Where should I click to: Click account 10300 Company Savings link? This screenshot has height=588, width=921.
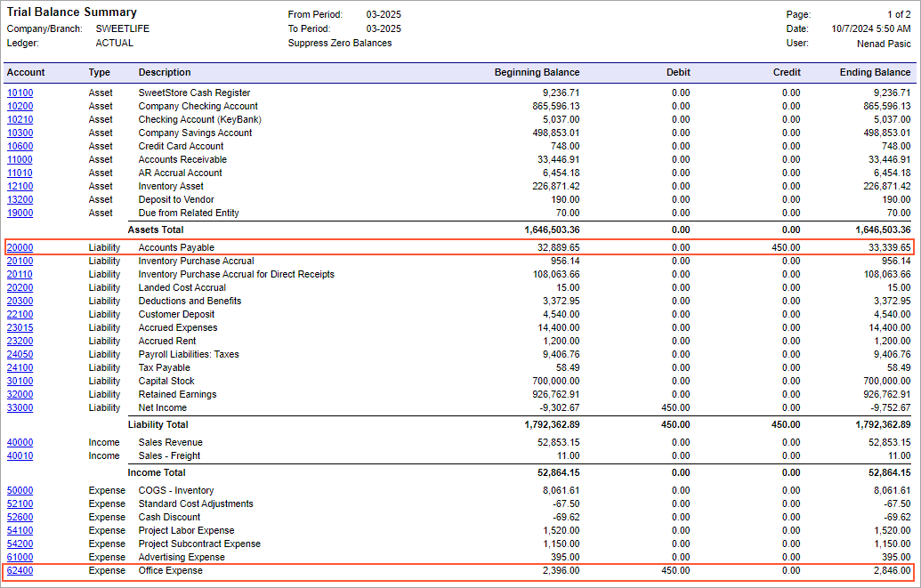point(20,133)
